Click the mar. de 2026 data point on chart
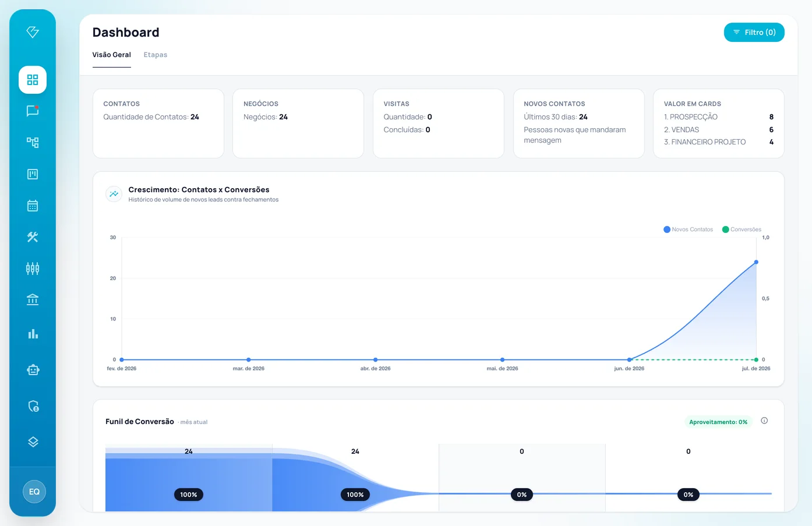This screenshot has height=526, width=812. click(x=249, y=360)
